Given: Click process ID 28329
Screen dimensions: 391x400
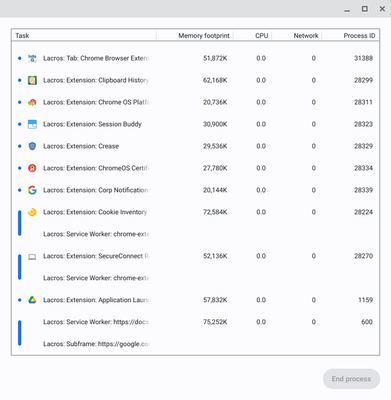Looking at the screenshot, I should (x=363, y=146).
